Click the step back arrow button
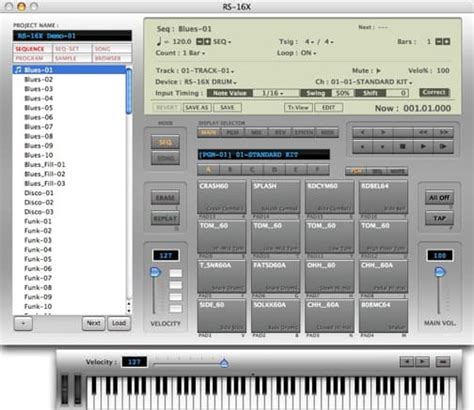The image size is (474, 410). (362, 132)
